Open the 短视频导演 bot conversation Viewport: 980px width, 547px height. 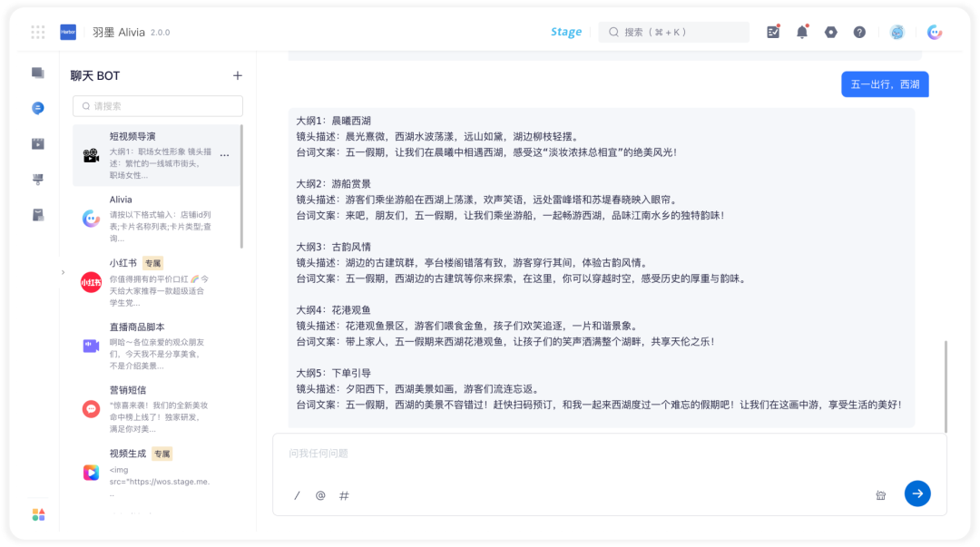pyautogui.click(x=156, y=155)
